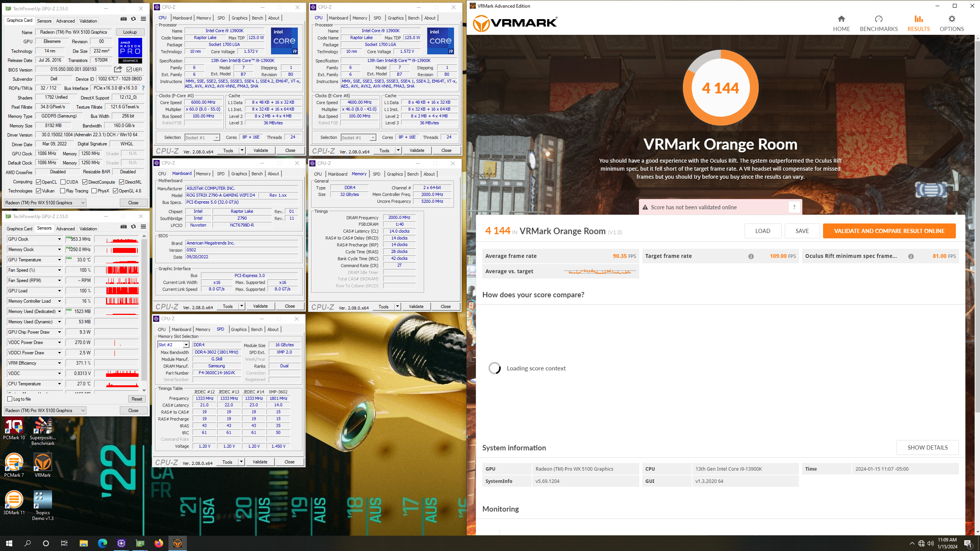
Task: Click the question mark on the validation warning
Action: click(794, 207)
